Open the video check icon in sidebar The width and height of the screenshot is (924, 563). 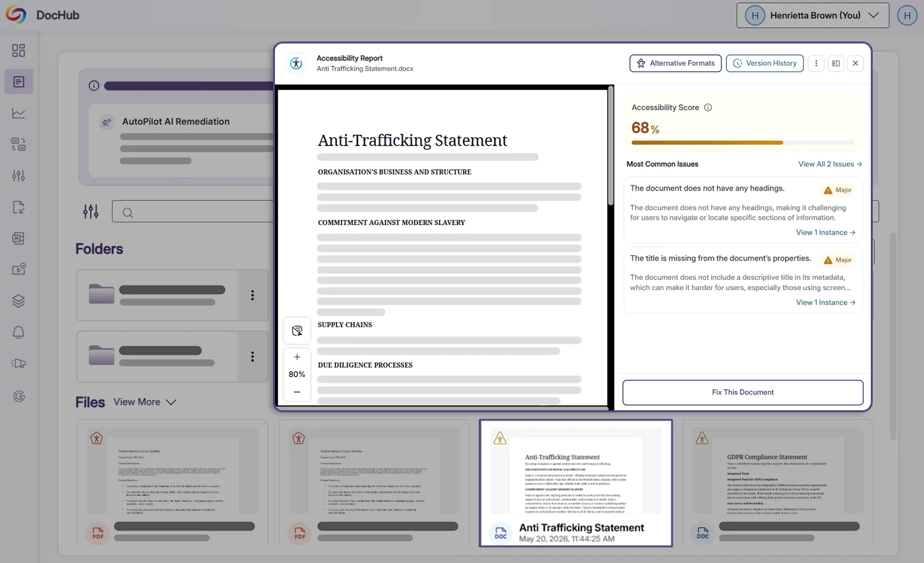(x=19, y=270)
